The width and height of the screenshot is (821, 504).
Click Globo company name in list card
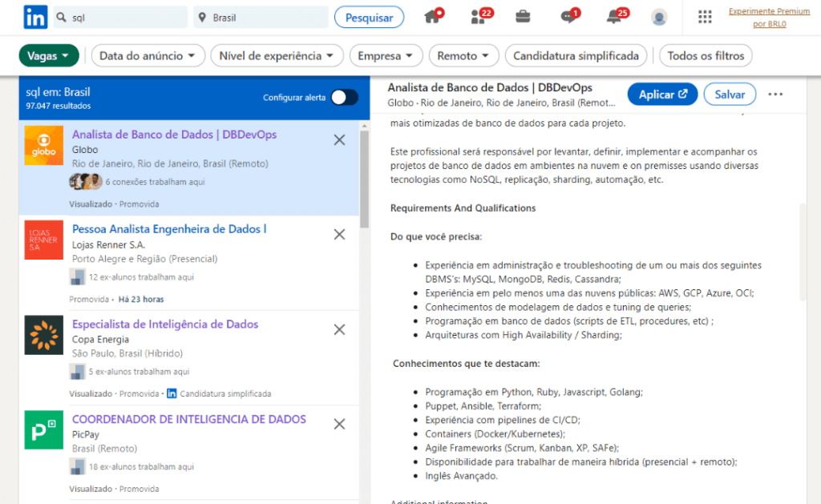pyautogui.click(x=85, y=150)
